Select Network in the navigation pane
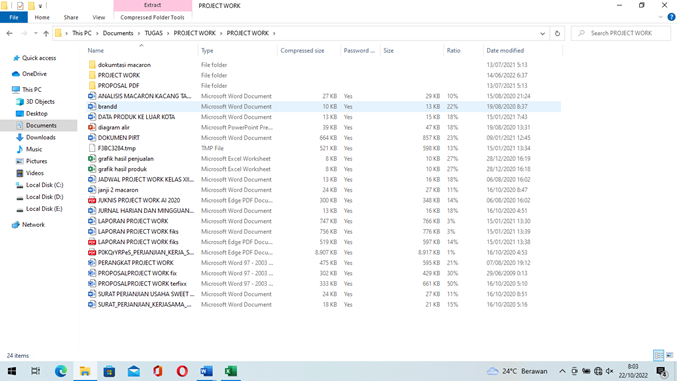The width and height of the screenshot is (677, 381). click(x=33, y=225)
